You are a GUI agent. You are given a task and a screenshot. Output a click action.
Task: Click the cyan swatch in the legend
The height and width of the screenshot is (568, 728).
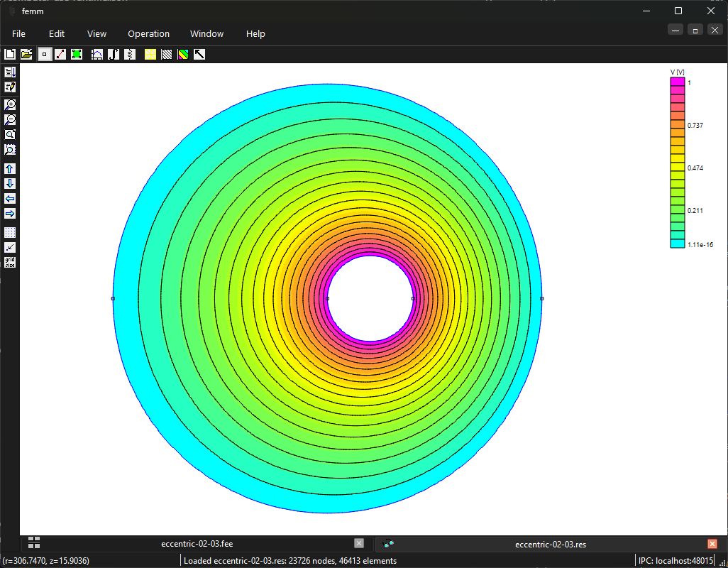pos(678,244)
